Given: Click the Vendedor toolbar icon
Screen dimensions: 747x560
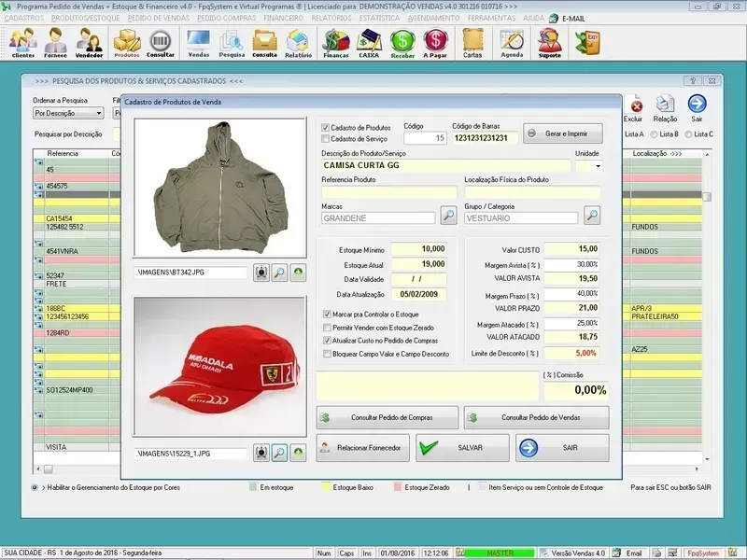Looking at the screenshot, I should pyautogui.click(x=90, y=43).
